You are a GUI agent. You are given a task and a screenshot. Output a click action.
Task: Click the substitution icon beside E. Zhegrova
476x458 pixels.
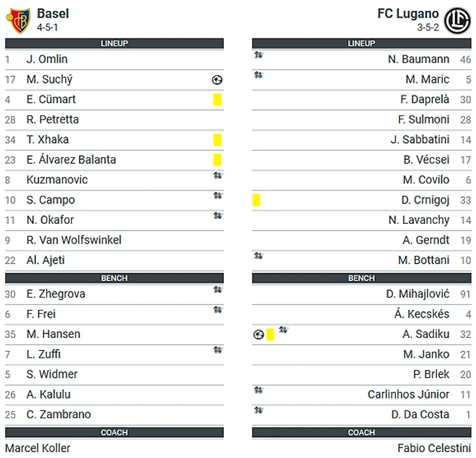tap(217, 290)
